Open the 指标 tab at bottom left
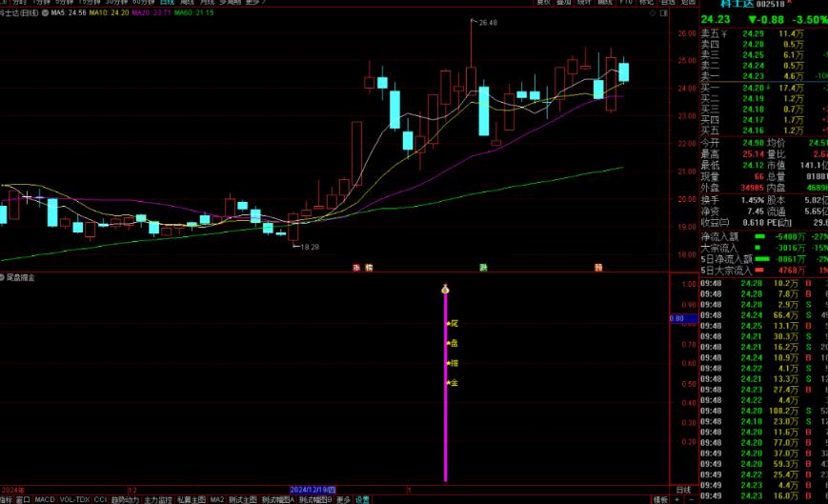Screen dimensions: 828x504 tap(6, 499)
